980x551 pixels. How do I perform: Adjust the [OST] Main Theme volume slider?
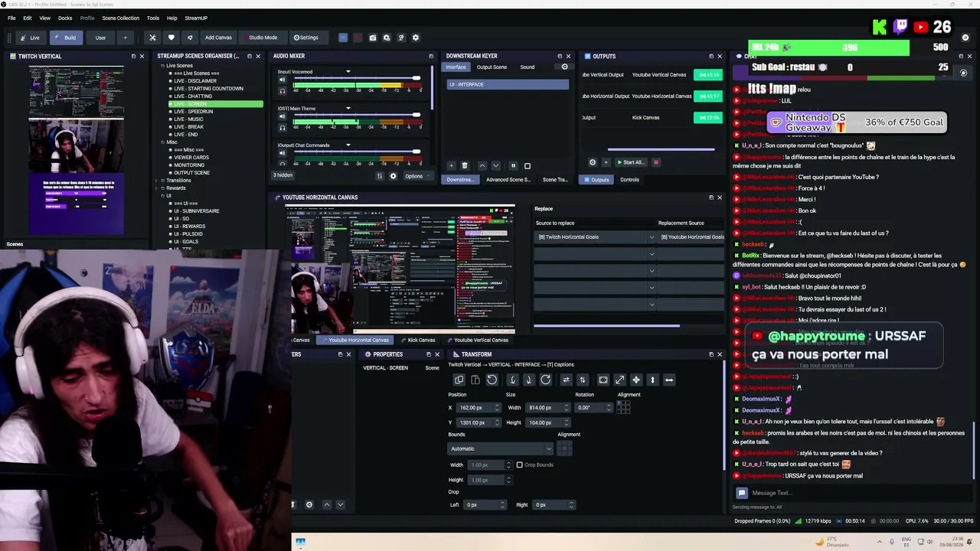(357, 114)
